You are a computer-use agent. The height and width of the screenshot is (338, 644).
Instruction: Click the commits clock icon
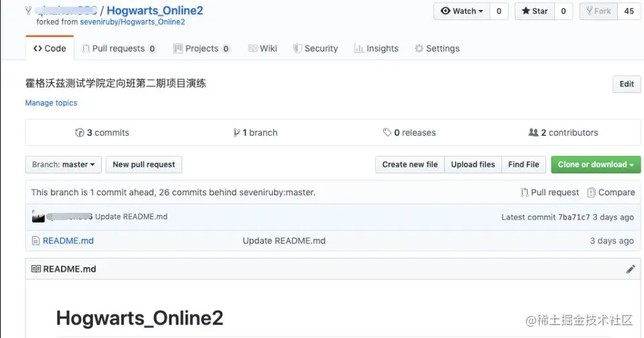point(79,133)
